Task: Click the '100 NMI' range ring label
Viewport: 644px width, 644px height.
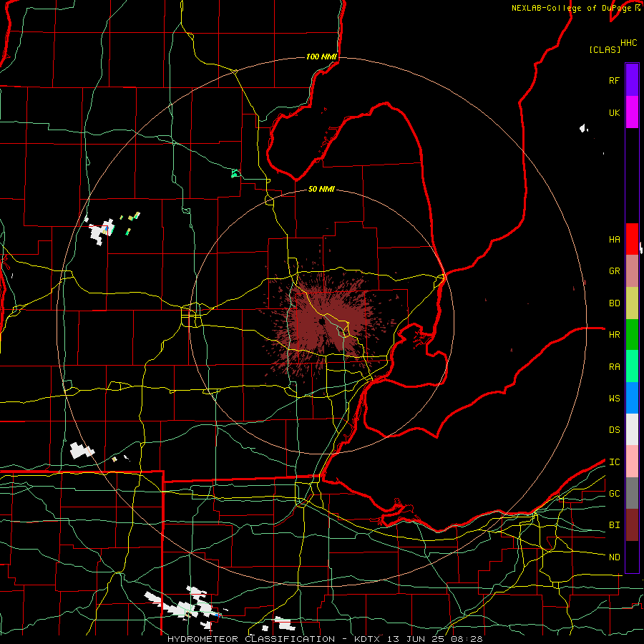Action: [x=321, y=57]
